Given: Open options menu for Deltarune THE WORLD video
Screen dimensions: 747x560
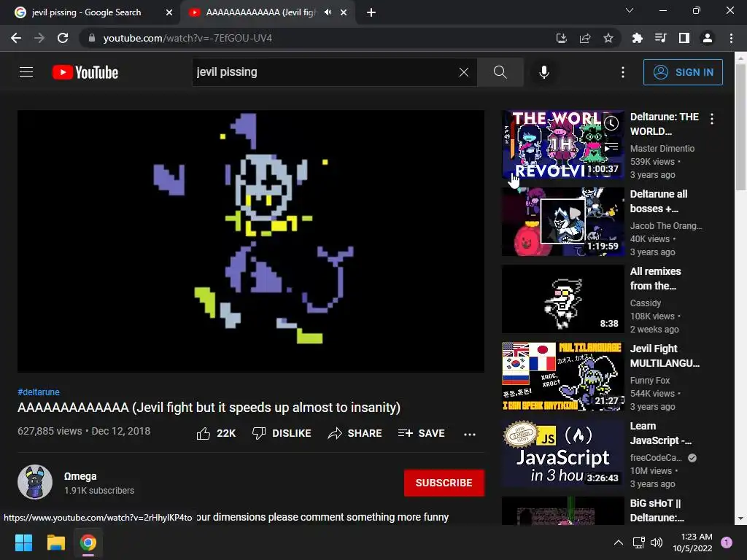Looking at the screenshot, I should [x=712, y=119].
